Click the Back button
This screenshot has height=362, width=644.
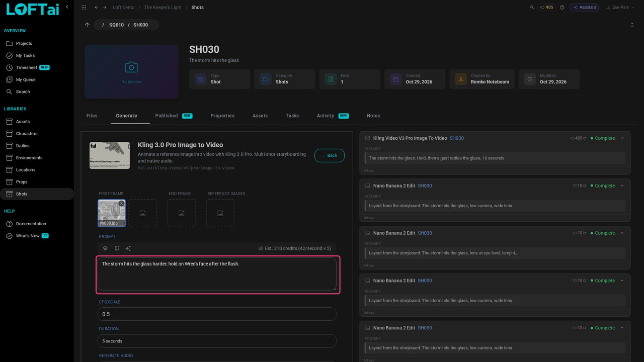330,155
